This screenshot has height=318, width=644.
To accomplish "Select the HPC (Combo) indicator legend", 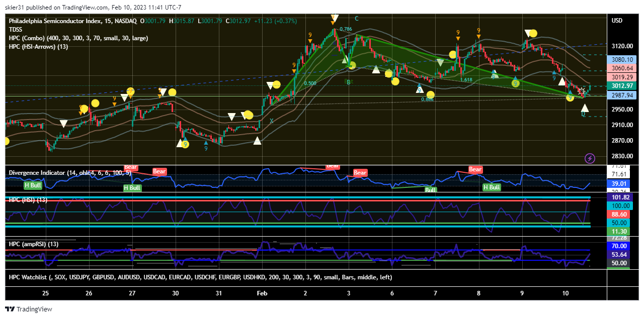I will pos(78,38).
